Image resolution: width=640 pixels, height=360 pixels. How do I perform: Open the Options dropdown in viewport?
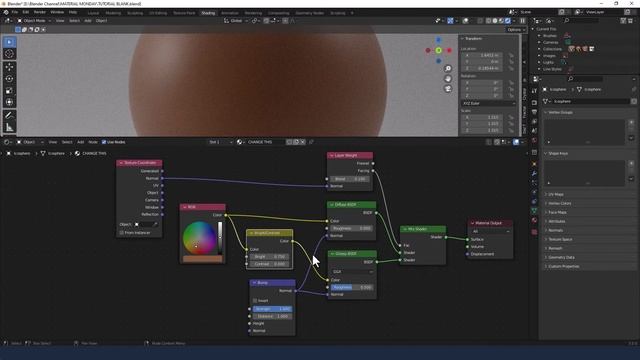coord(515,30)
